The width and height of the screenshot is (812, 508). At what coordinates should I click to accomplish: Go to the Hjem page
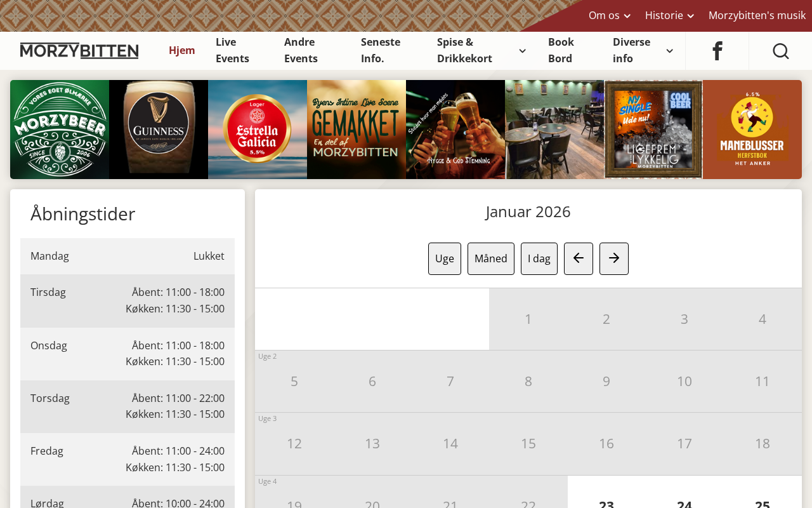click(182, 50)
